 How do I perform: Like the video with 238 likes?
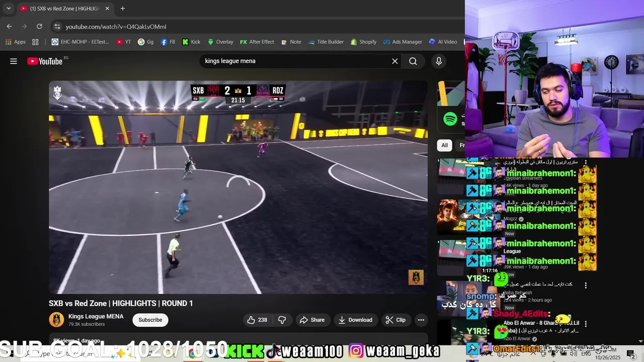[257, 320]
